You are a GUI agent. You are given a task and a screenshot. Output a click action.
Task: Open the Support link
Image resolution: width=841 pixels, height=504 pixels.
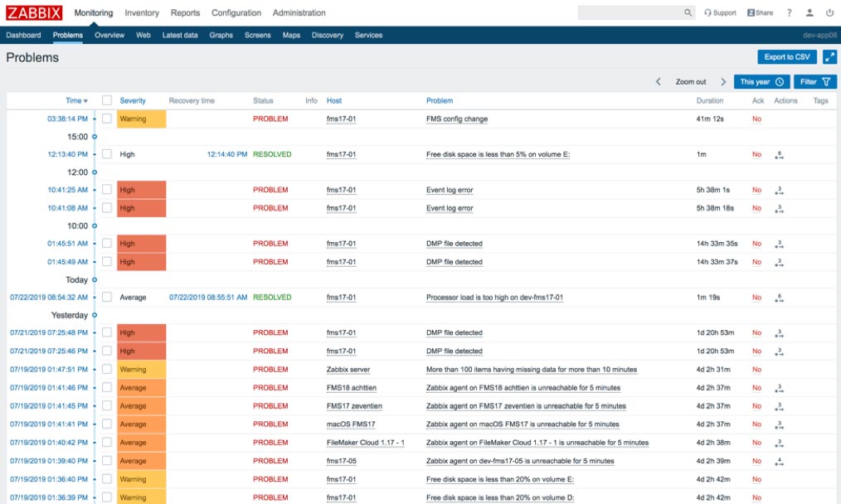tap(720, 12)
